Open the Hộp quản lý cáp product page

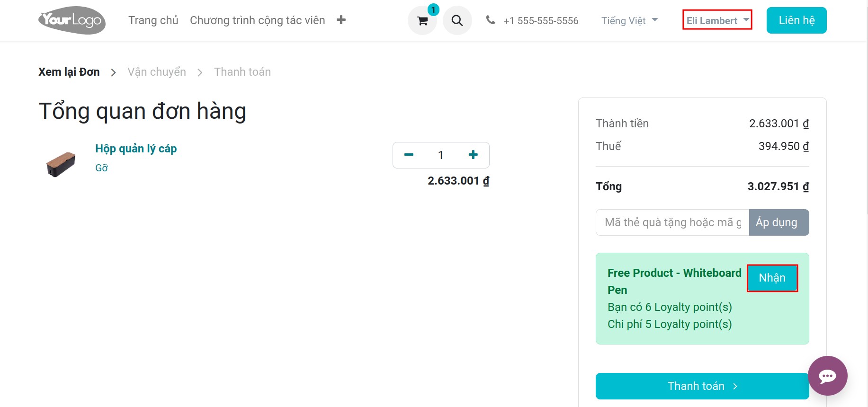(x=136, y=148)
